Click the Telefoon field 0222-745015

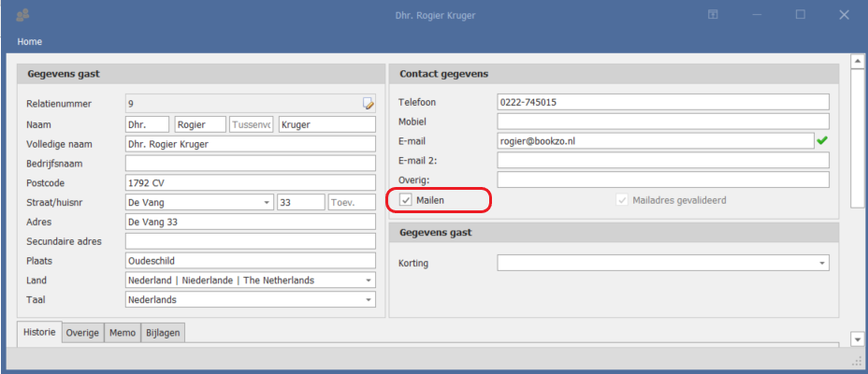pos(663,102)
